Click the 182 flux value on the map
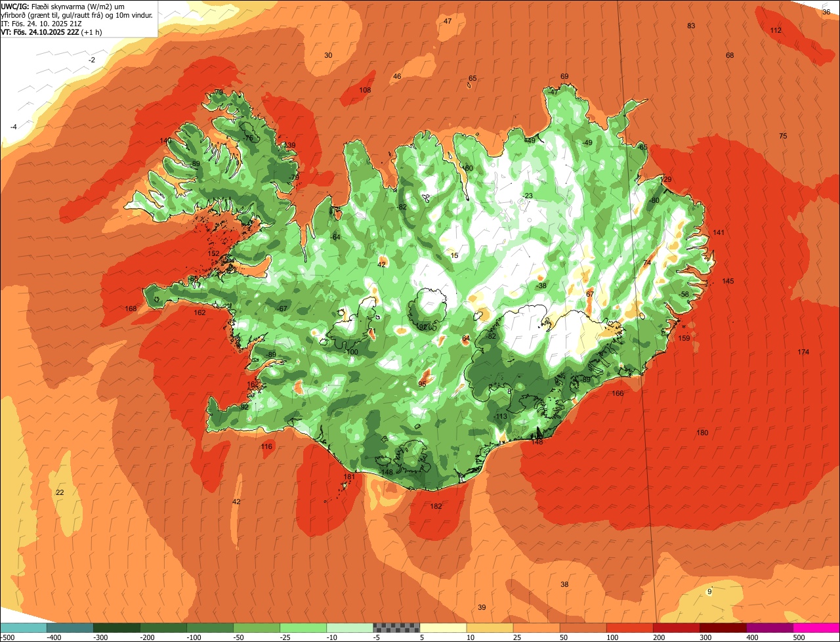This screenshot has height=642, width=840. (x=436, y=506)
